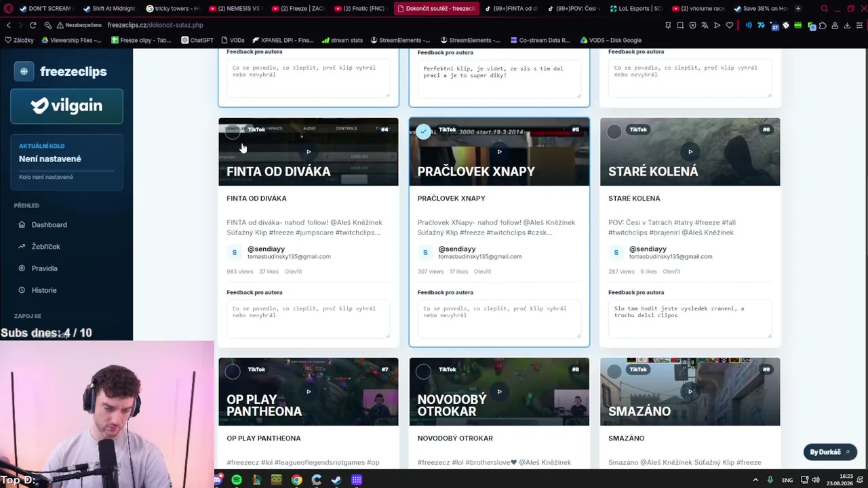Click the TikTok badge on STARÉ KOLENÁ

pos(638,129)
